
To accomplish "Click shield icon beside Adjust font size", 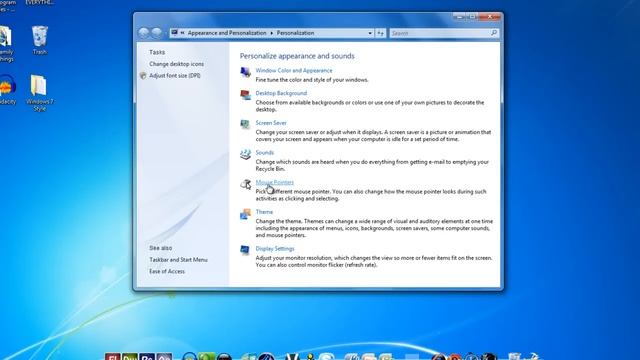I will (143, 76).
